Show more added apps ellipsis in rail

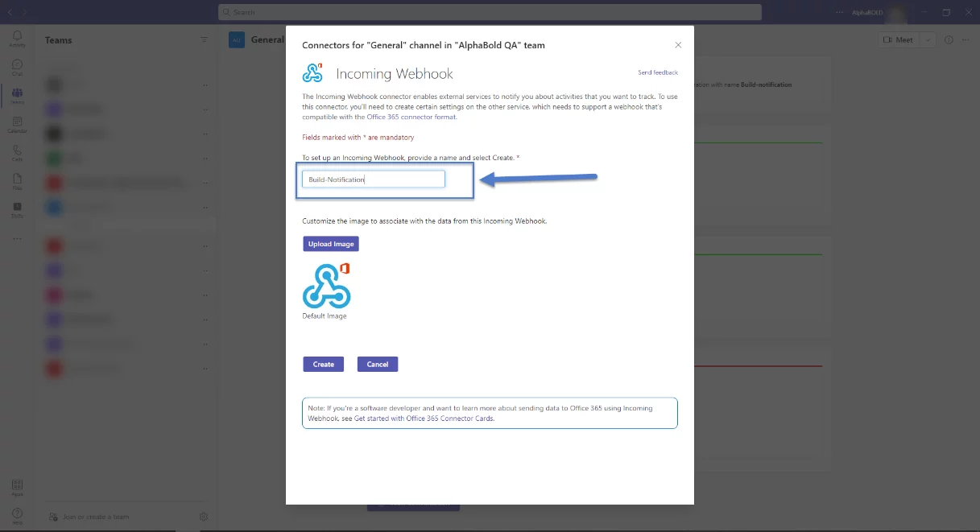(x=17, y=238)
